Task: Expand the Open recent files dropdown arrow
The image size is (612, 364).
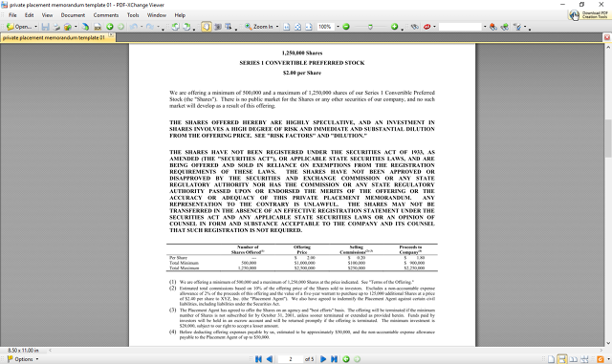Action: pyautogui.click(x=36, y=27)
